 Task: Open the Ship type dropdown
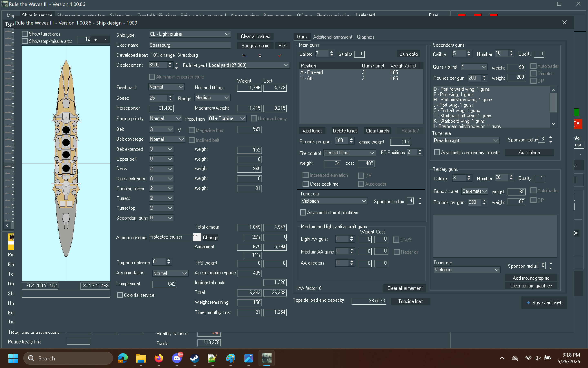[x=190, y=34]
